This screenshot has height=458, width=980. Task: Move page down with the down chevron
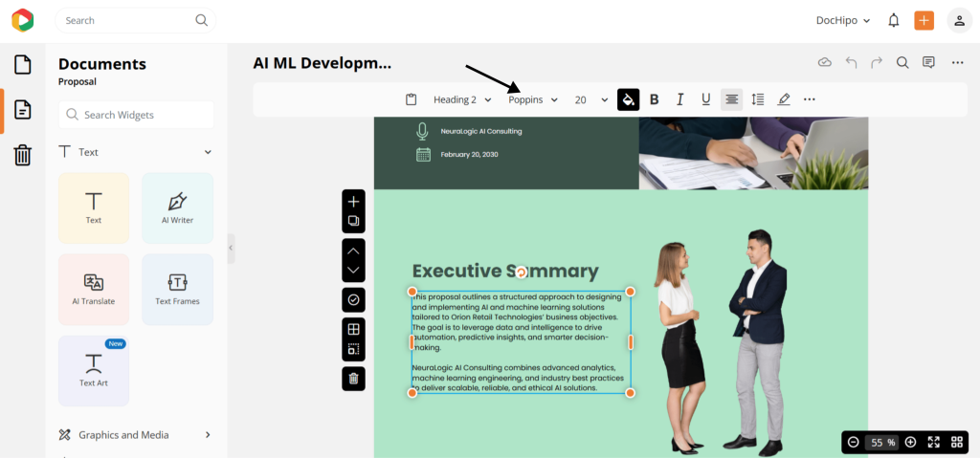click(x=354, y=270)
